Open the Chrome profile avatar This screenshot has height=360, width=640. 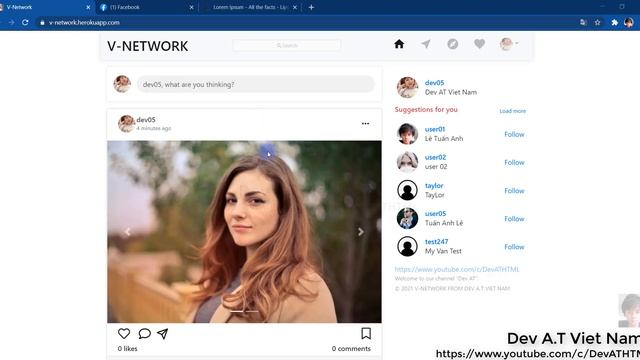point(629,22)
